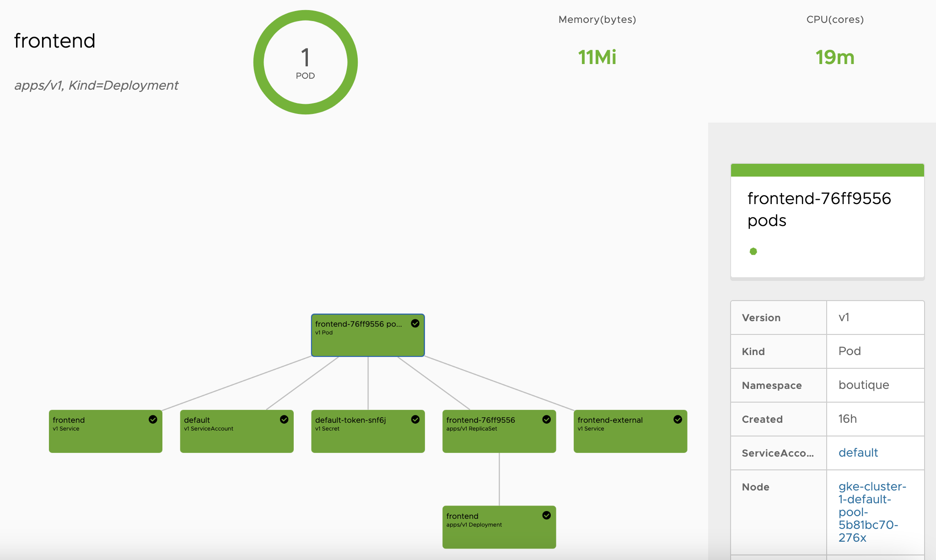Click status check icon on frontend Service node
Image resolution: width=936 pixels, height=560 pixels.
pyautogui.click(x=153, y=420)
